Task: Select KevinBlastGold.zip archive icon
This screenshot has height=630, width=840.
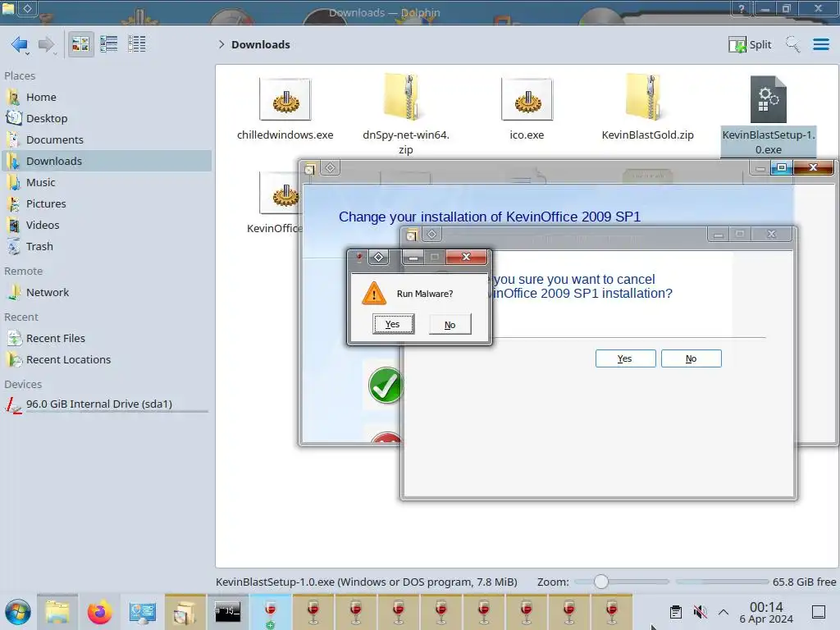Action: [x=647, y=98]
